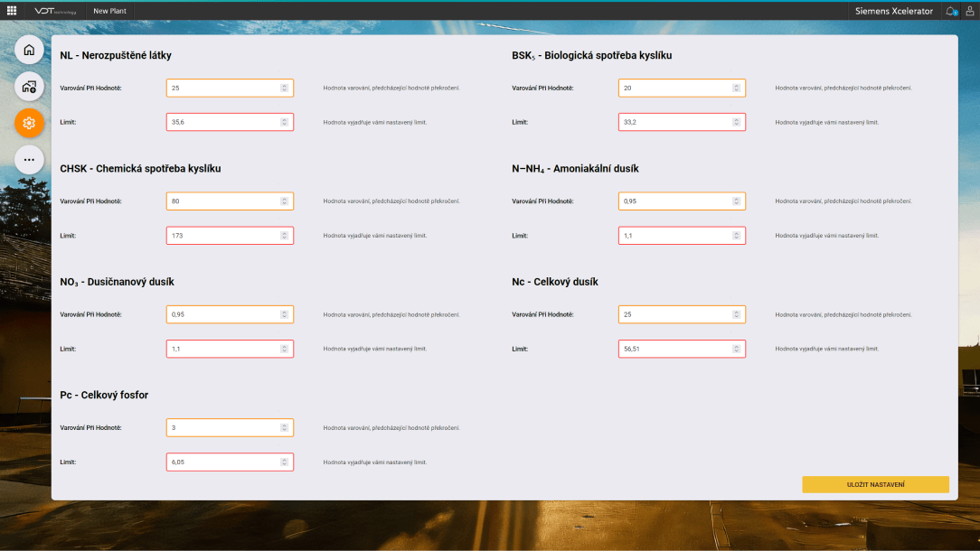Open the notifications bell icon
Screen dimensions: 980x551
coord(950,11)
